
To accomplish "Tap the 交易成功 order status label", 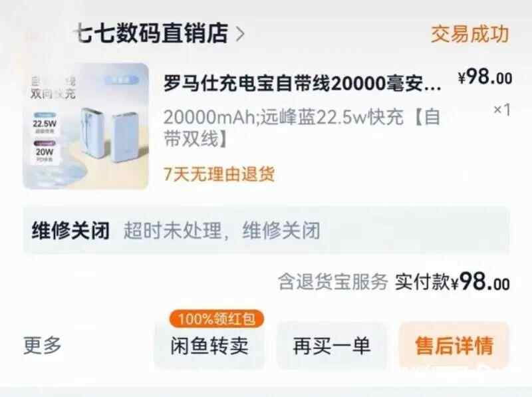I will (470, 34).
